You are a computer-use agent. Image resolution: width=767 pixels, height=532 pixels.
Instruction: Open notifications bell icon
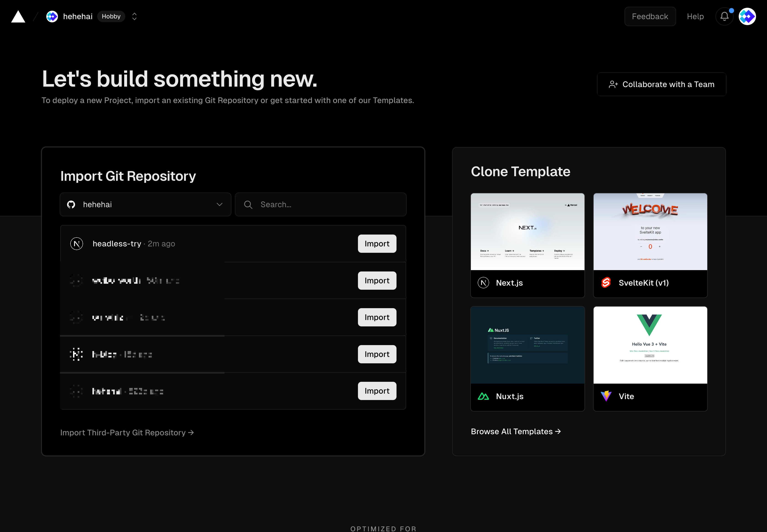point(724,16)
